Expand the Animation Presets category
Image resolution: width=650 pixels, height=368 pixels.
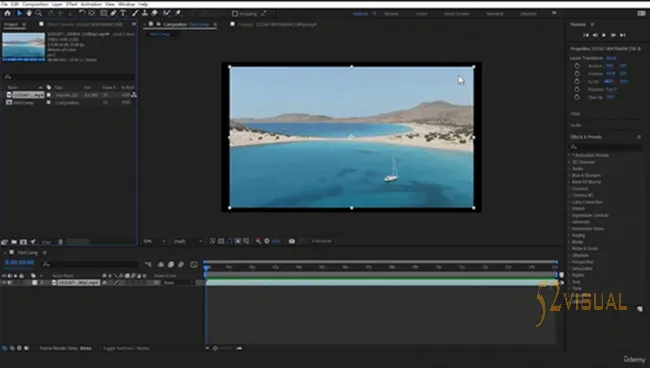click(570, 155)
